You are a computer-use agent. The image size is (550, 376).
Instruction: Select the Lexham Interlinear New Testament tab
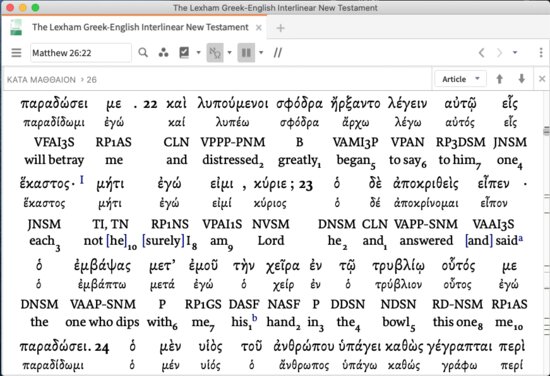click(140, 27)
